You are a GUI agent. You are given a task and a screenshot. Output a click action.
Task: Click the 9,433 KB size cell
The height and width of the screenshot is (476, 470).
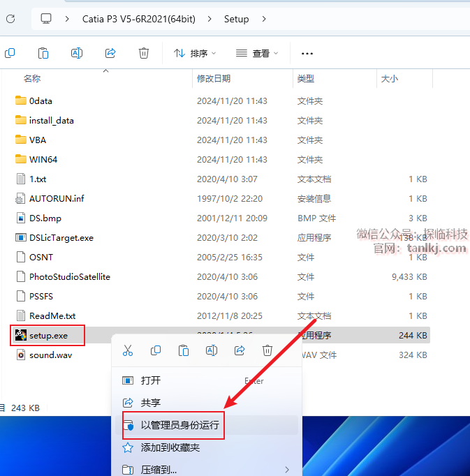(x=409, y=276)
